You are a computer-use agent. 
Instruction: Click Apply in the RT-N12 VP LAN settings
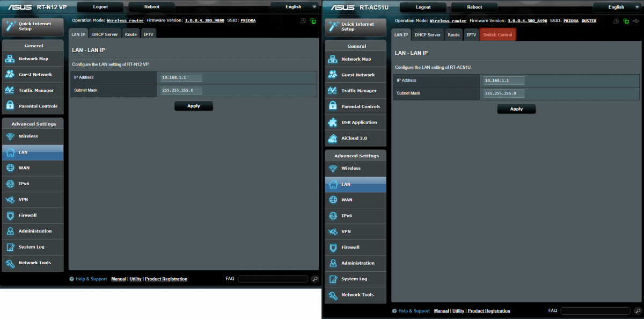coord(194,106)
